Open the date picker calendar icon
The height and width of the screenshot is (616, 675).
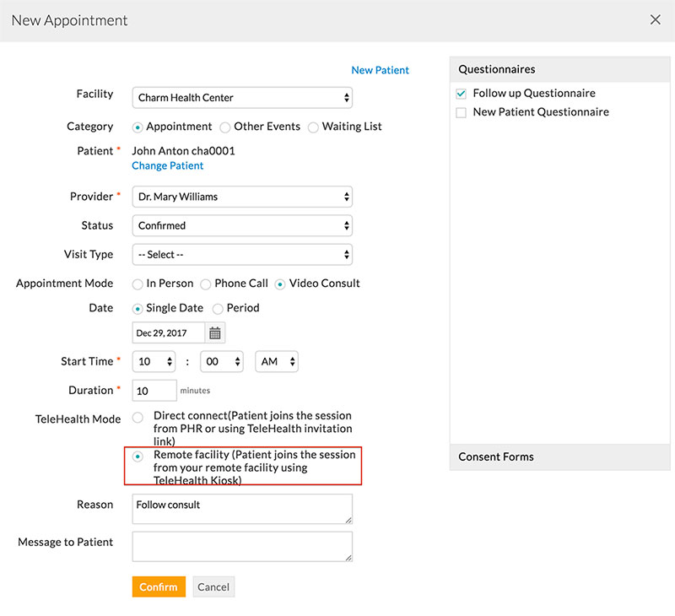[215, 333]
